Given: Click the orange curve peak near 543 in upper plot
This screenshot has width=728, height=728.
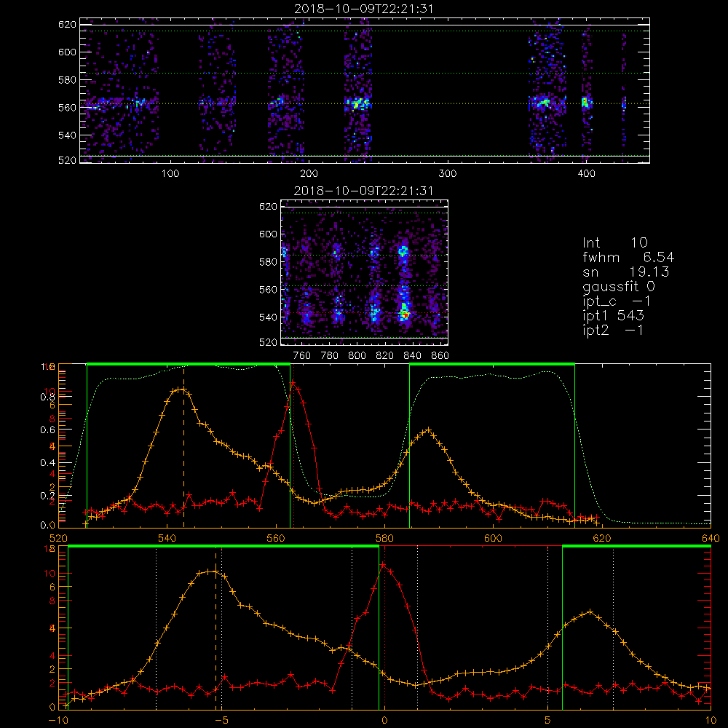Looking at the screenshot, I should click(x=184, y=389).
